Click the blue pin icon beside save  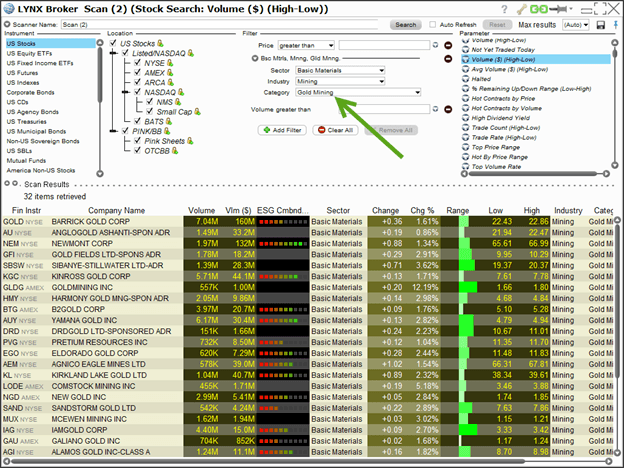point(616,25)
